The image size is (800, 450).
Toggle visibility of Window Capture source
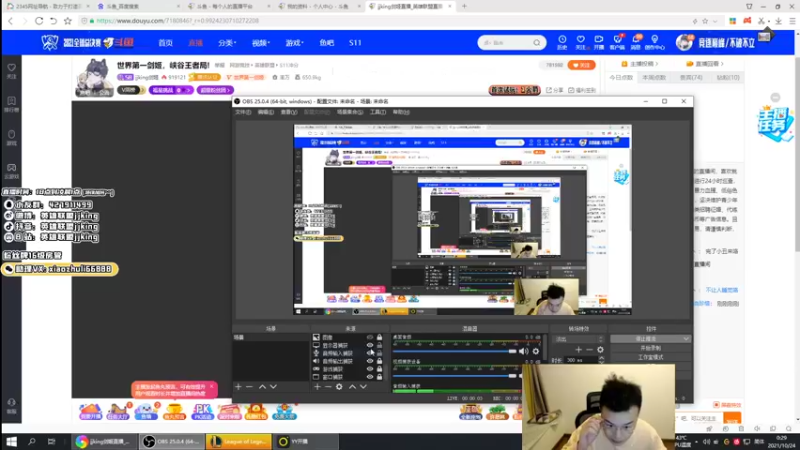pos(370,377)
